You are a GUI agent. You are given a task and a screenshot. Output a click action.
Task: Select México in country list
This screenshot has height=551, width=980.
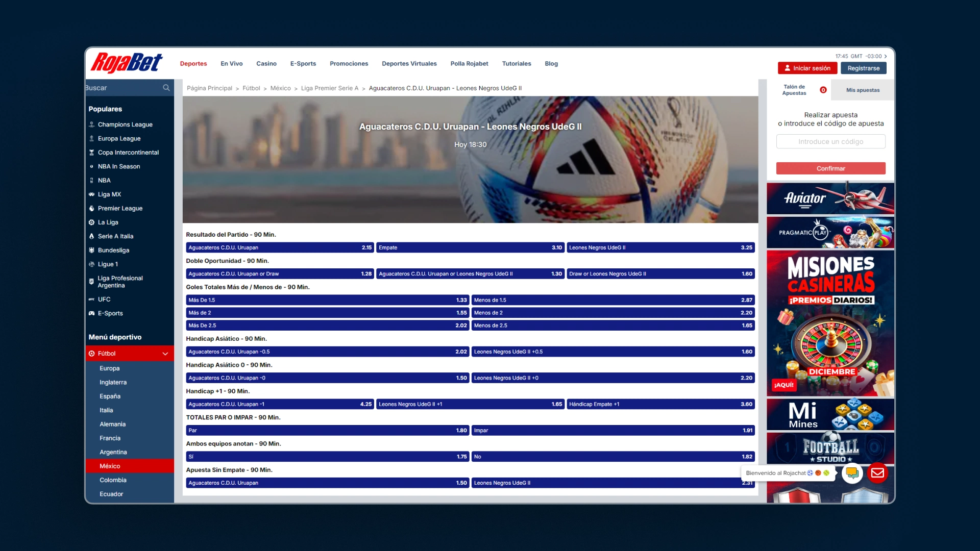[130, 466]
